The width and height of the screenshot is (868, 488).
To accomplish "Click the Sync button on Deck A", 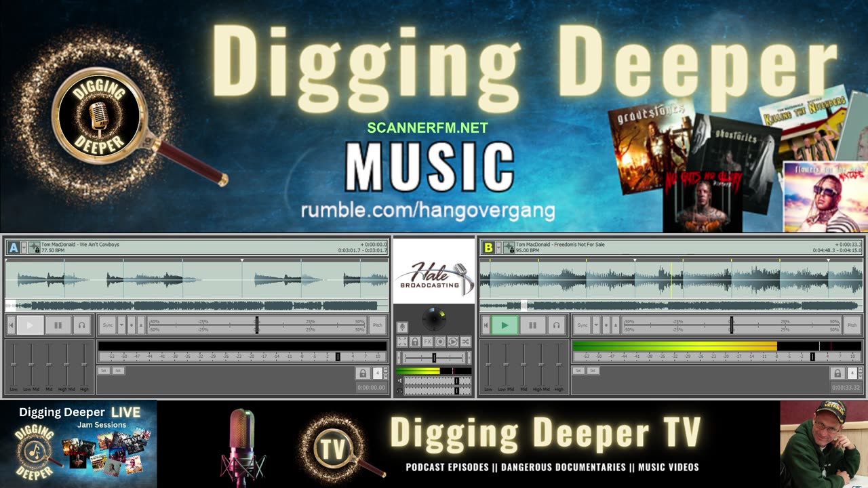I will (x=108, y=325).
